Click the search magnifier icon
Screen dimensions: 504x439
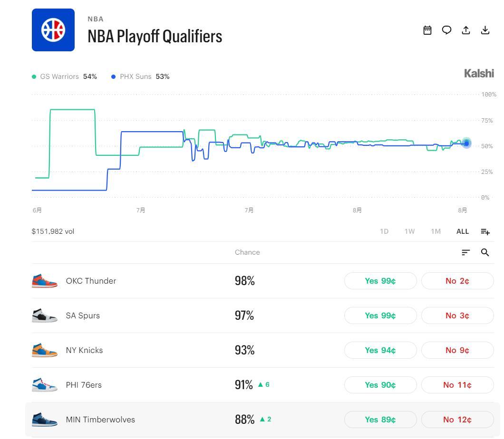tap(485, 252)
